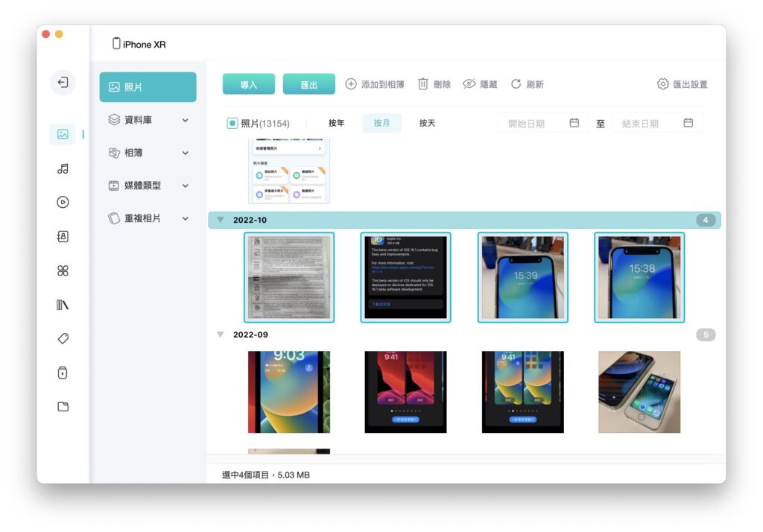This screenshot has width=763, height=532.
Task: Click the 結束日期 input field
Action: (x=657, y=123)
